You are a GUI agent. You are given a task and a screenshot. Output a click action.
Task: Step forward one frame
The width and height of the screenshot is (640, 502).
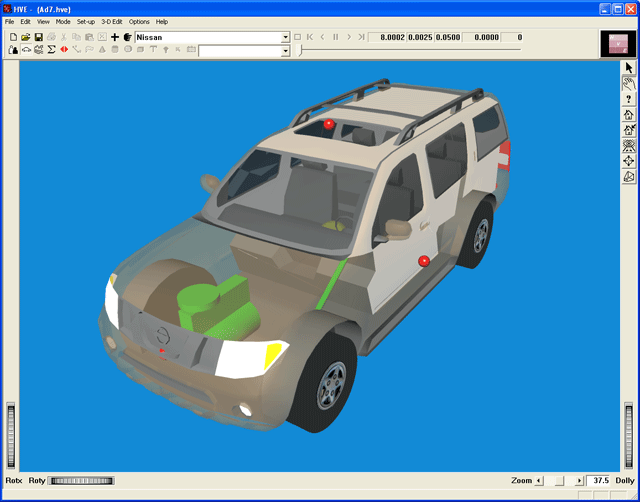point(349,37)
